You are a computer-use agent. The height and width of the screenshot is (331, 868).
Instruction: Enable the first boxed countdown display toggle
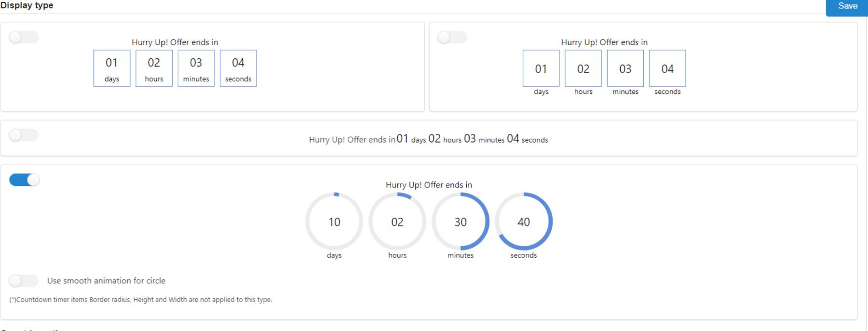[24, 38]
